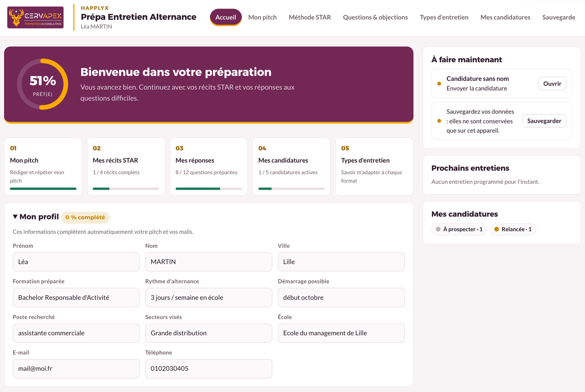Click the Démarrage possible input field
Viewport: 585px width, 392px height.
[341, 297]
